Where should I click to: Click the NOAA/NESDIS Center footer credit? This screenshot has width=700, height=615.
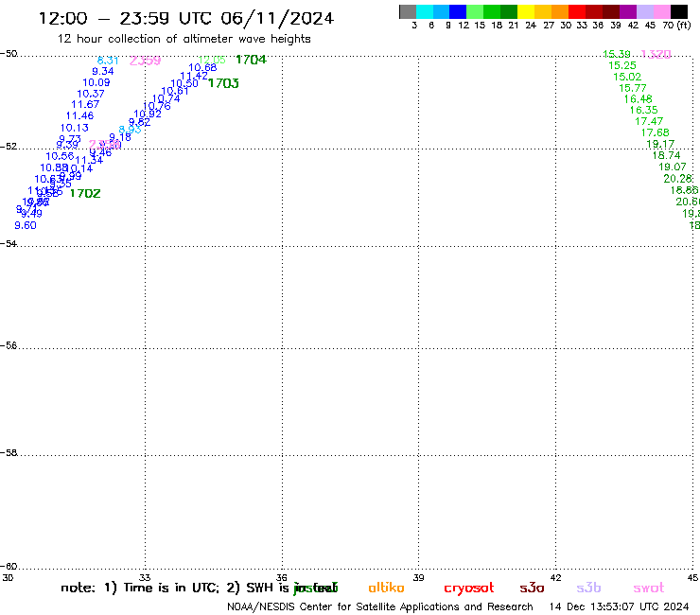click(x=380, y=607)
